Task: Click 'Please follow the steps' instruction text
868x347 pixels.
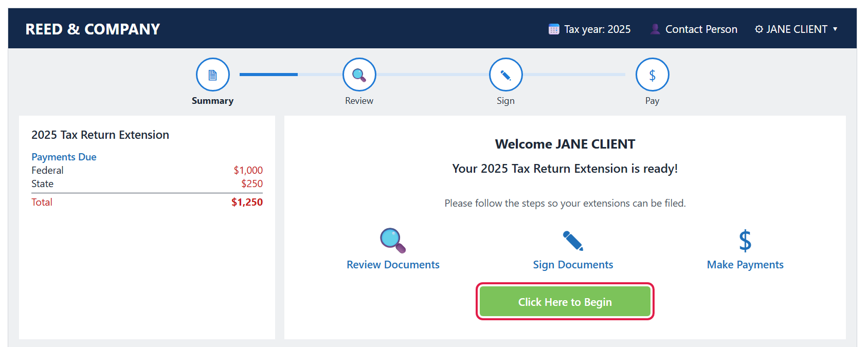Action: (565, 203)
